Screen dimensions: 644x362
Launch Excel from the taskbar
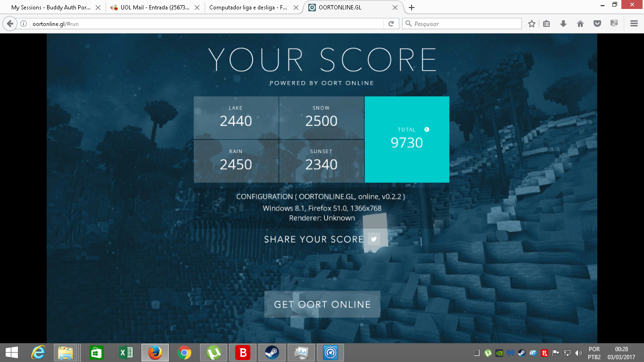pos(126,353)
